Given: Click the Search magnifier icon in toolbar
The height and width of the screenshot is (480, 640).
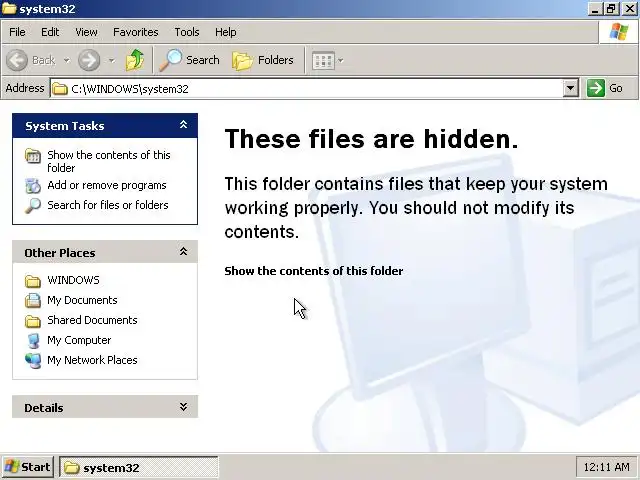Looking at the screenshot, I should click(170, 60).
